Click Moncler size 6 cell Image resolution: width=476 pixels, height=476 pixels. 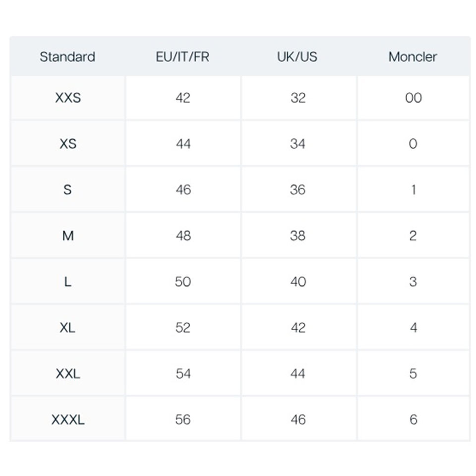click(413, 419)
